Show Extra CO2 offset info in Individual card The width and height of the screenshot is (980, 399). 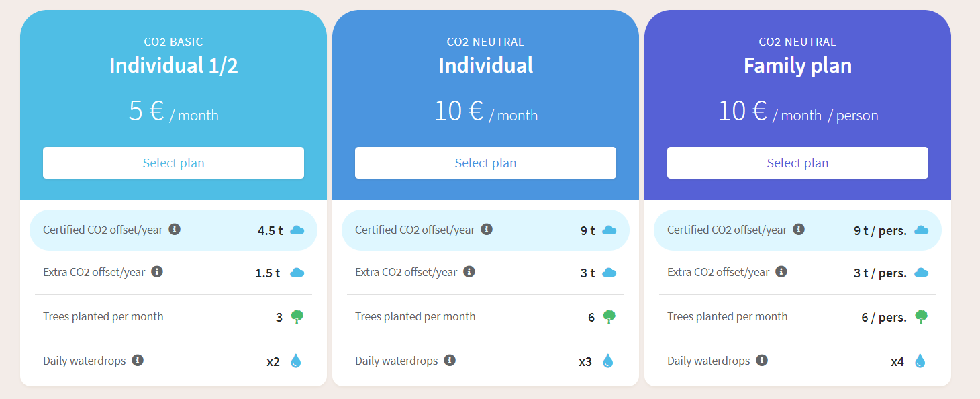[x=469, y=272]
